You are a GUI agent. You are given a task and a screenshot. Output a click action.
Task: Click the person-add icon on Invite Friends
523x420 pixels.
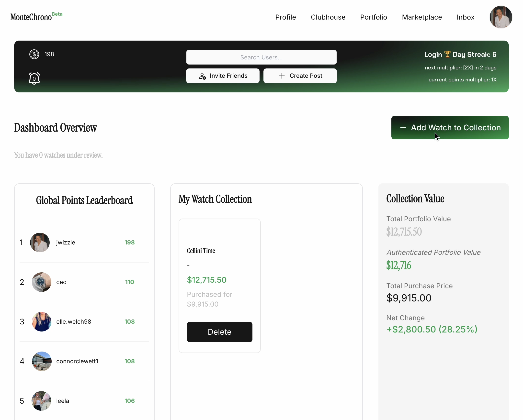[x=203, y=76]
